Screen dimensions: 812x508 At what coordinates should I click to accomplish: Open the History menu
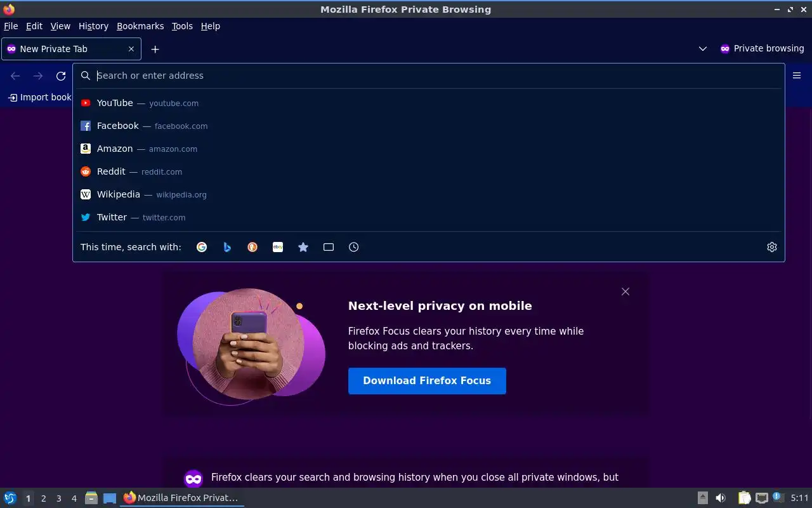tap(93, 26)
